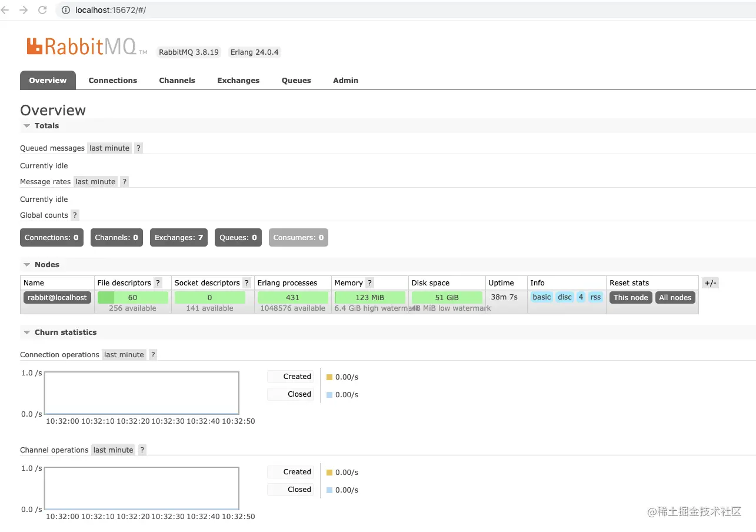Click the Overview page heading
This screenshot has height=532, width=756.
tap(53, 111)
